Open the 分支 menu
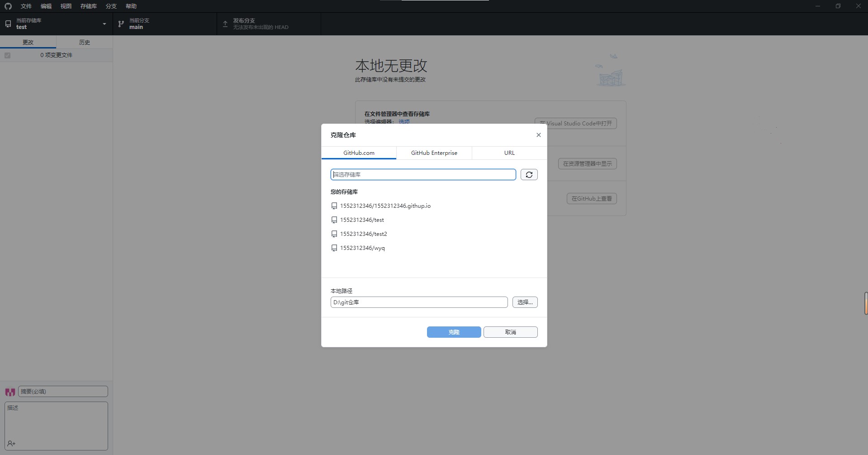Image resolution: width=868 pixels, height=455 pixels. 111,6
